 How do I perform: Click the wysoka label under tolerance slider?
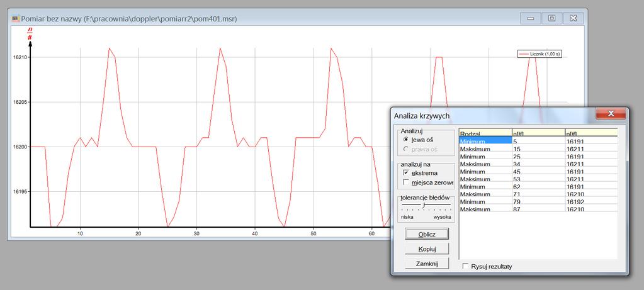(x=443, y=216)
